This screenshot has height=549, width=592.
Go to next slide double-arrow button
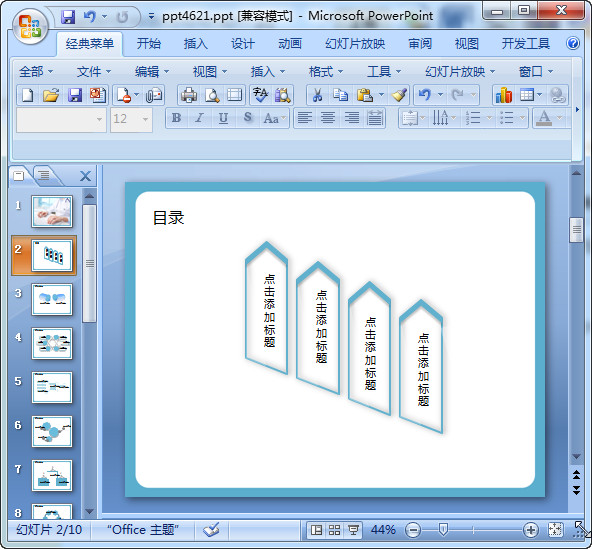[576, 490]
